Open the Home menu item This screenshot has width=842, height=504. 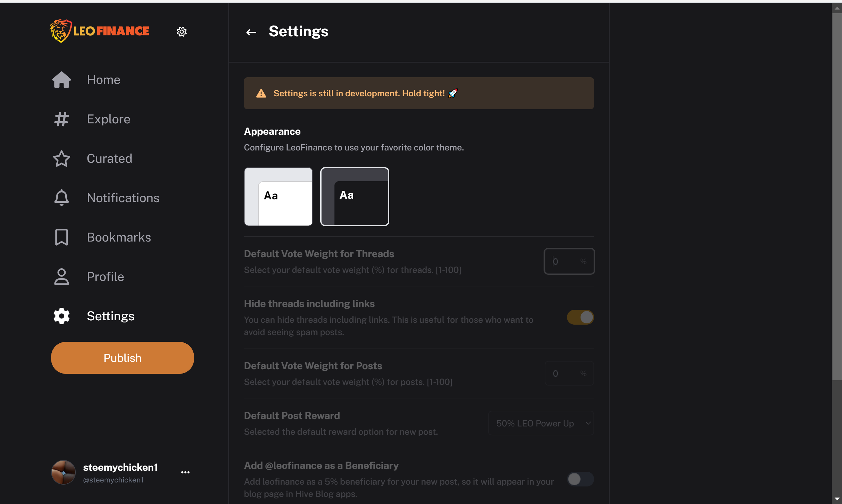[x=103, y=80]
